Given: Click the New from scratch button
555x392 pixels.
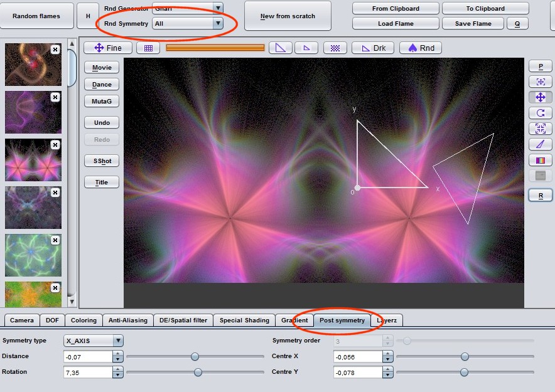Looking at the screenshot, I should point(288,16).
